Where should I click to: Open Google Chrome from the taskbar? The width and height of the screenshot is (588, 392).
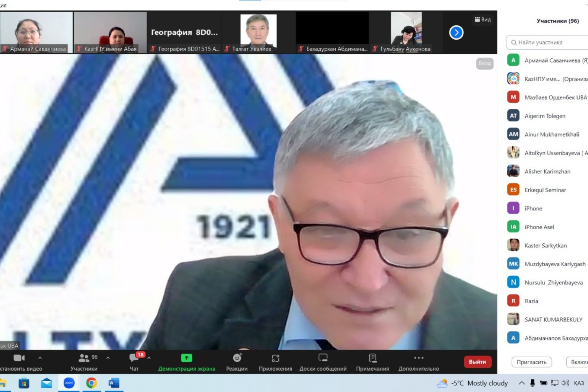tap(91, 383)
